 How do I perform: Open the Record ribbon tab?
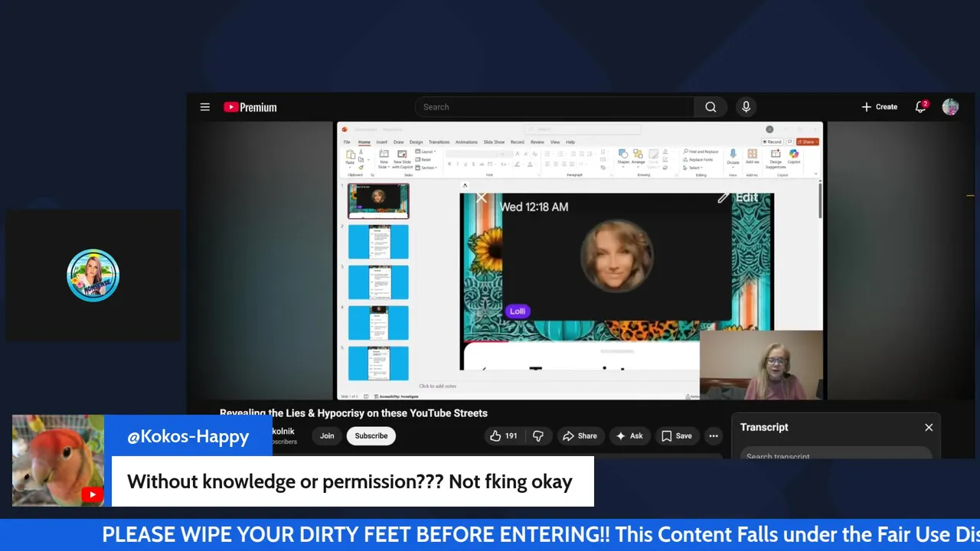(518, 142)
